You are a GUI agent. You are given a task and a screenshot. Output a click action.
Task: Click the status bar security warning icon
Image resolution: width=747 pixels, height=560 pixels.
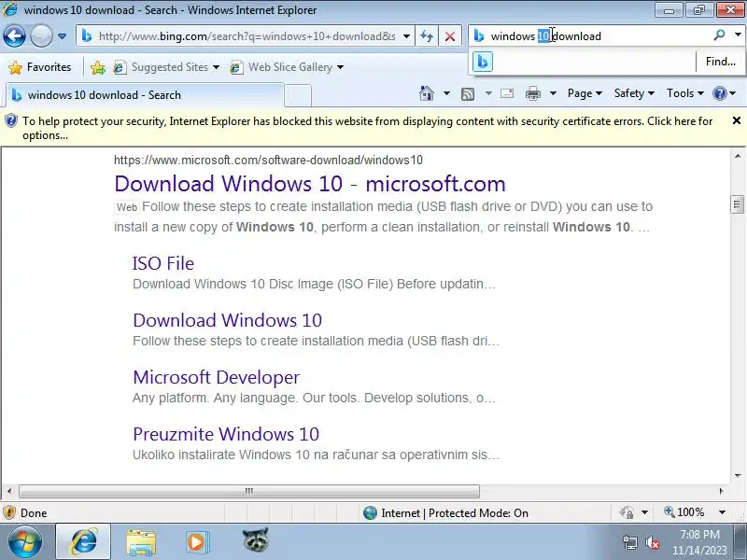tap(9, 512)
